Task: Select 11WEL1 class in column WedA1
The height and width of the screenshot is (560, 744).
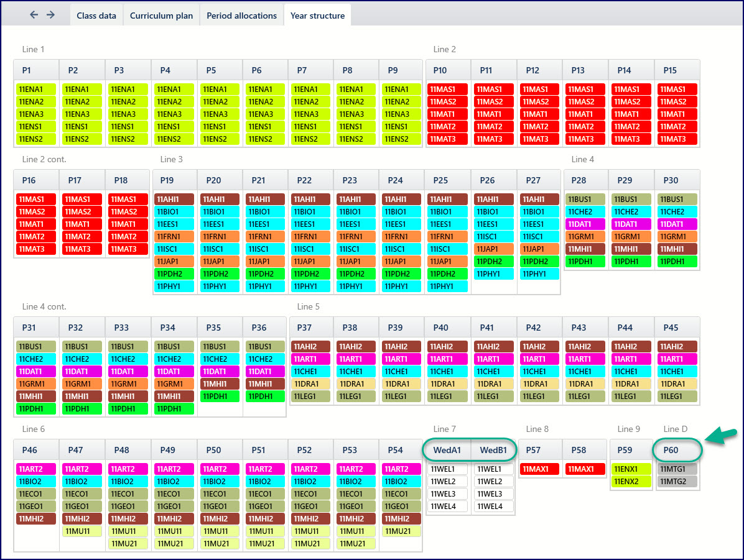Action: click(448, 469)
